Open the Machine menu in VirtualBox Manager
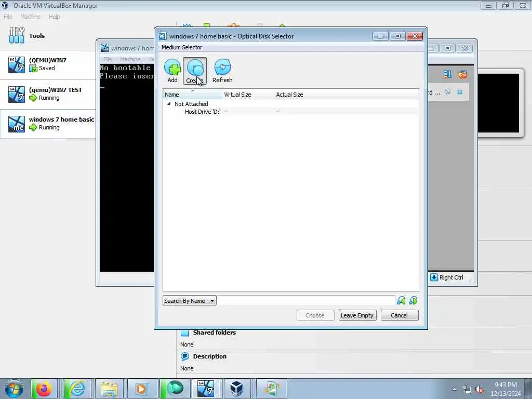The width and height of the screenshot is (532, 399). (x=30, y=17)
